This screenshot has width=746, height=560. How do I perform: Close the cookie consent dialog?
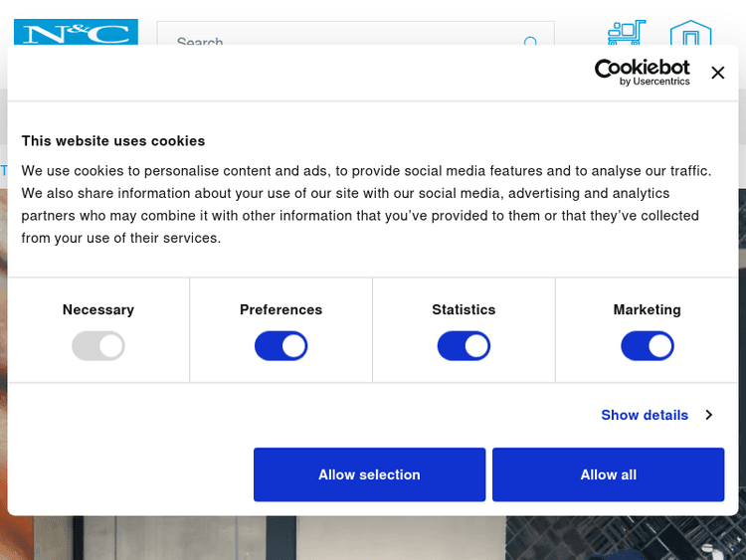click(718, 73)
